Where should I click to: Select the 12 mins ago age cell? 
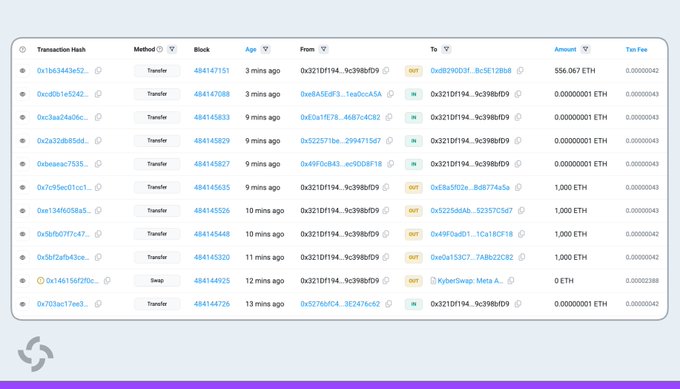coord(265,281)
